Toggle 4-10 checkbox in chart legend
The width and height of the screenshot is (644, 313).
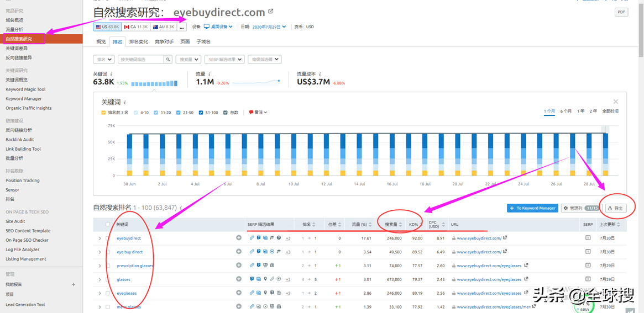(x=137, y=112)
